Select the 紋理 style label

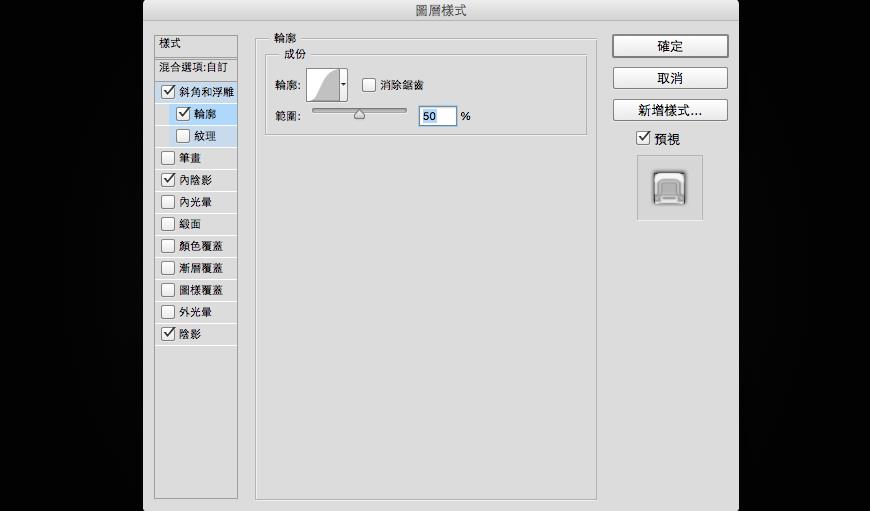[205, 136]
